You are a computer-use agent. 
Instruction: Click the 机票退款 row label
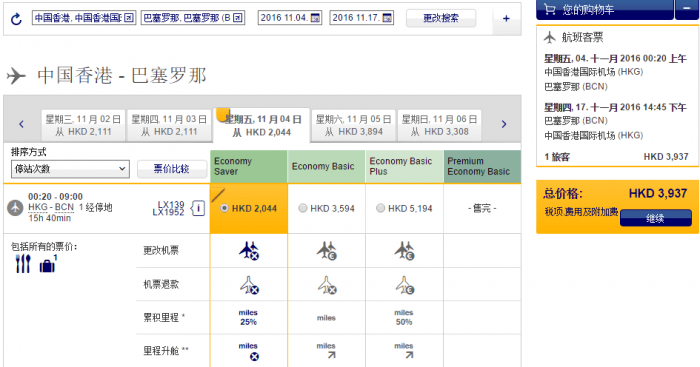(161, 284)
